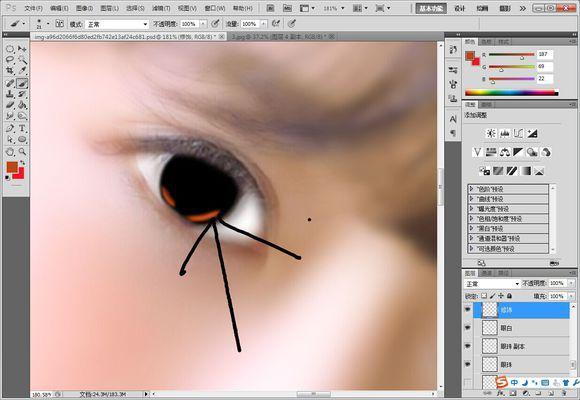This screenshot has width=580, height=400.
Task: Launch Mini Bridge from top bar
Action: point(287,8)
